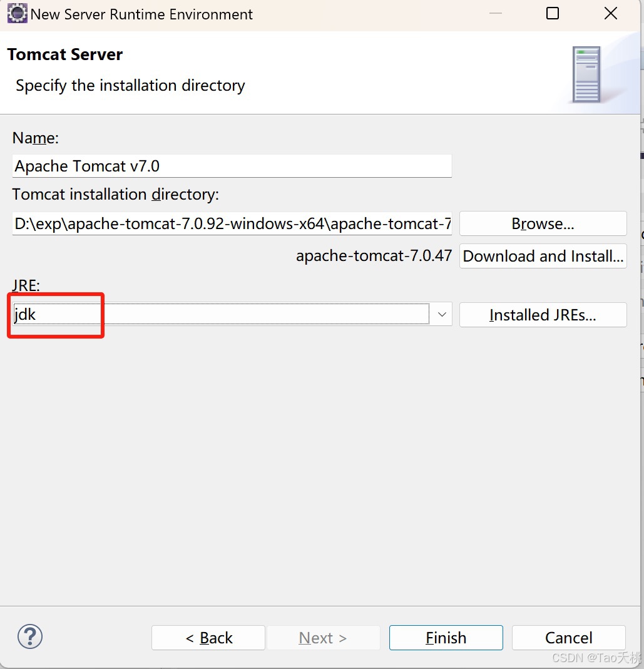The width and height of the screenshot is (644, 669).
Task: Go back with the < Back button
Action: coord(208,638)
